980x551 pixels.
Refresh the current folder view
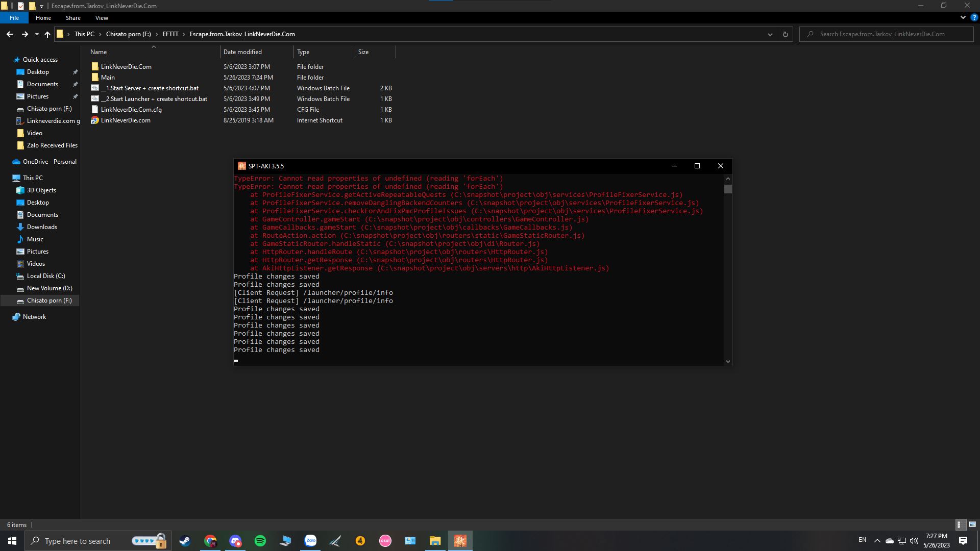(785, 34)
